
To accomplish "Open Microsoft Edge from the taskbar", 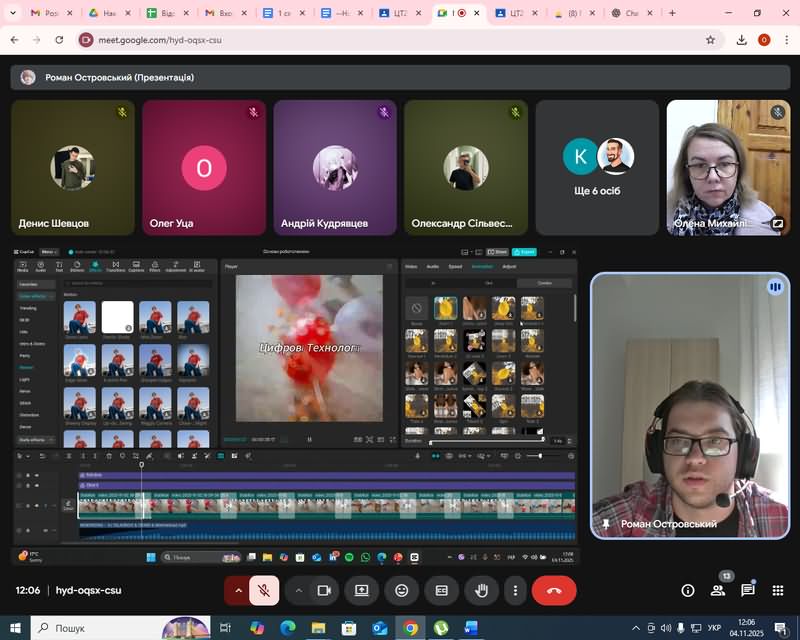I will pos(288,628).
